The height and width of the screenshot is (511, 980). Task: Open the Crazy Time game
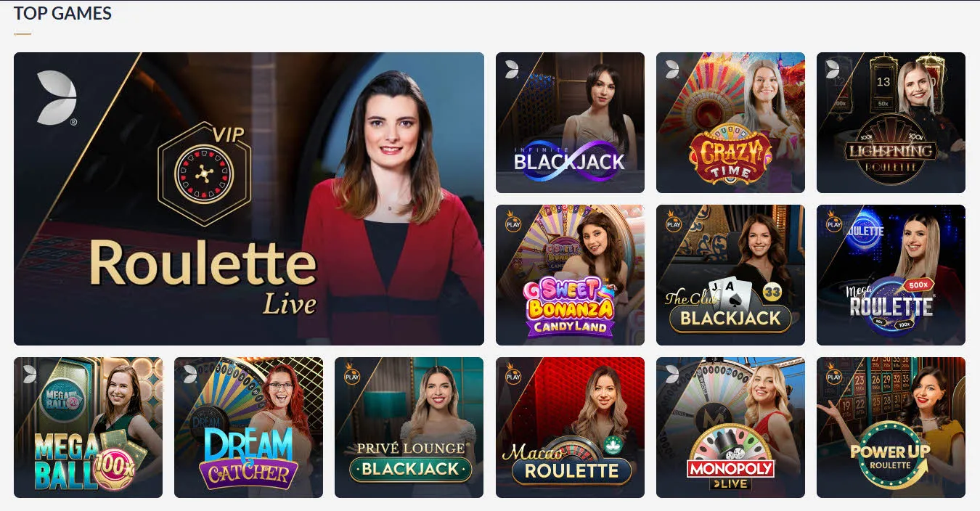click(x=730, y=123)
